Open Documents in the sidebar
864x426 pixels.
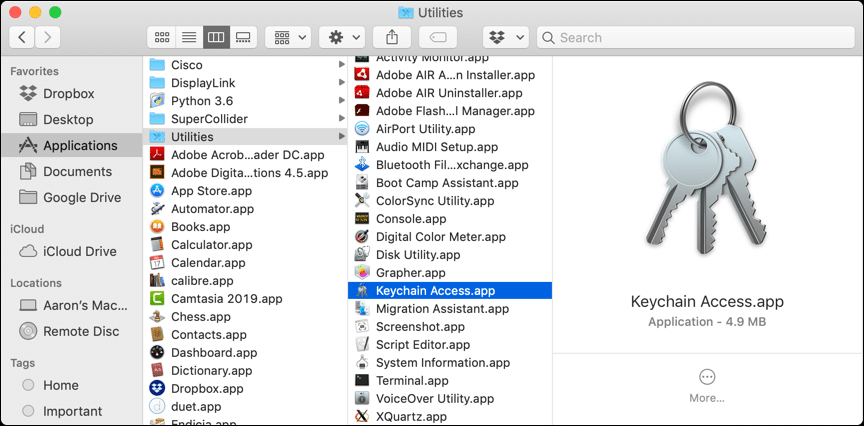click(76, 171)
